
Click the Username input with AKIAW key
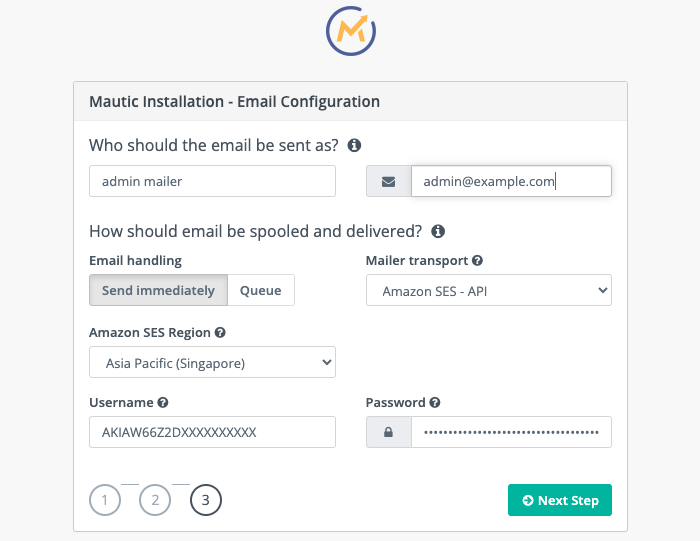212,432
